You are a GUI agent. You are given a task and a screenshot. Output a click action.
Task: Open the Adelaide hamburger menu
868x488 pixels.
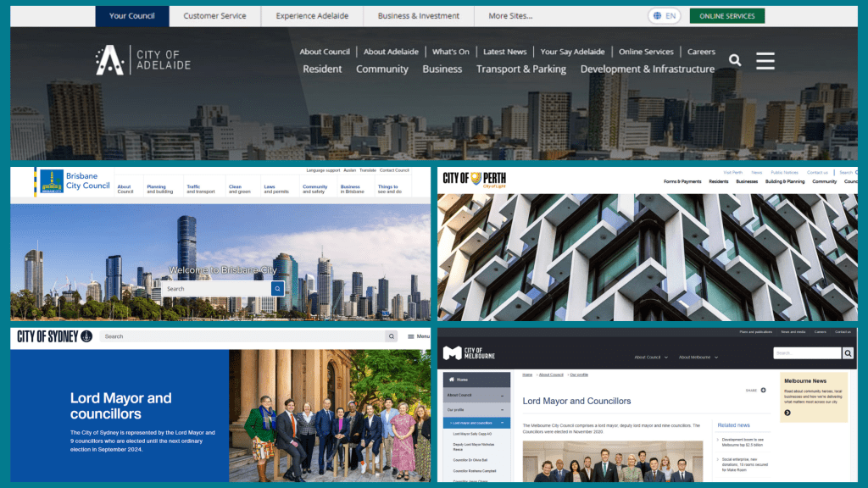pyautogui.click(x=765, y=60)
